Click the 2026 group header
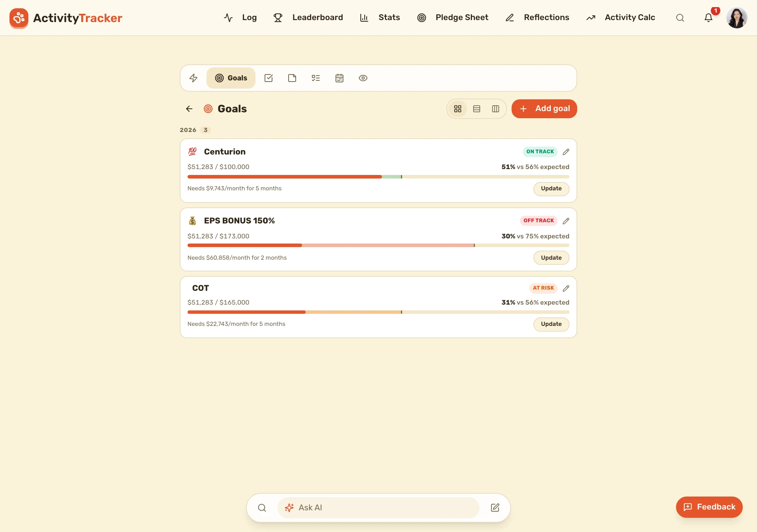This screenshot has height=532, width=757. [195, 130]
